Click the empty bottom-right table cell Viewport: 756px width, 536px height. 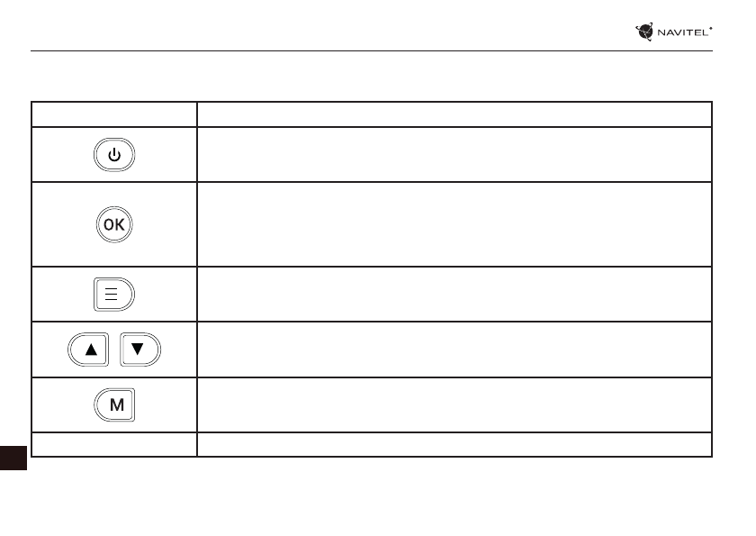tap(454, 445)
